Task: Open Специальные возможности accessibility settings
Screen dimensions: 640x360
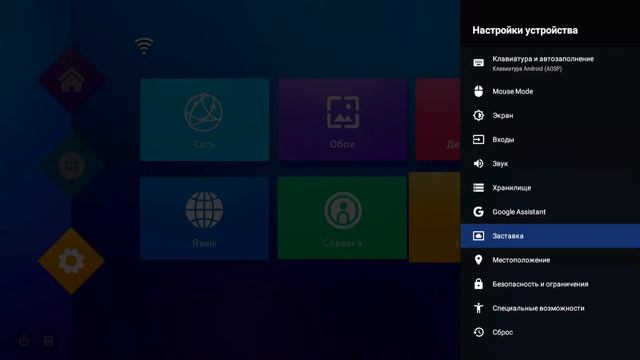Action: pyautogui.click(x=550, y=308)
